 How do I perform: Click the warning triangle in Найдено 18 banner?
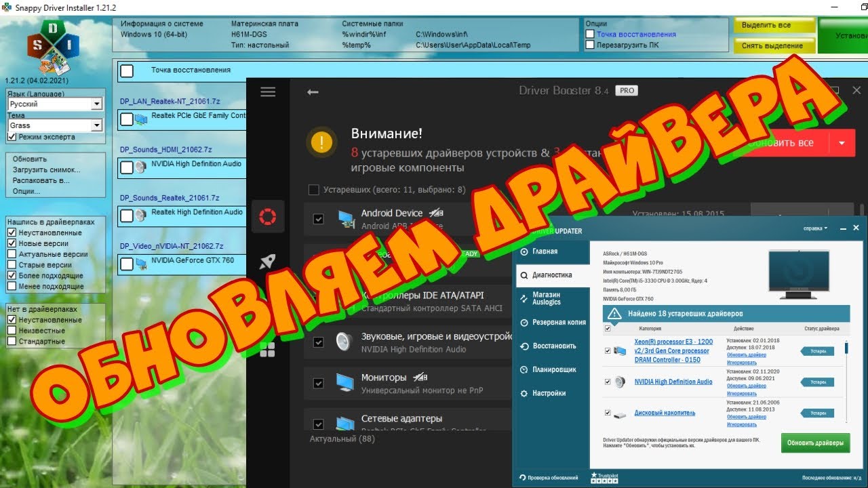pos(614,313)
